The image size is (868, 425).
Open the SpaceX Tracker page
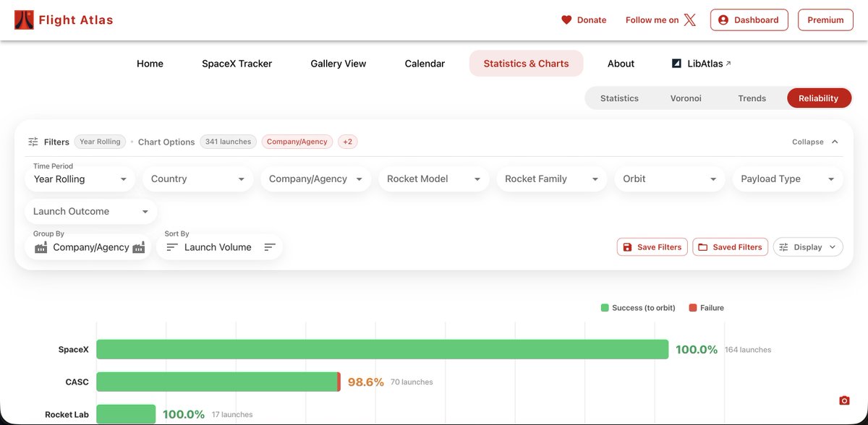click(237, 64)
